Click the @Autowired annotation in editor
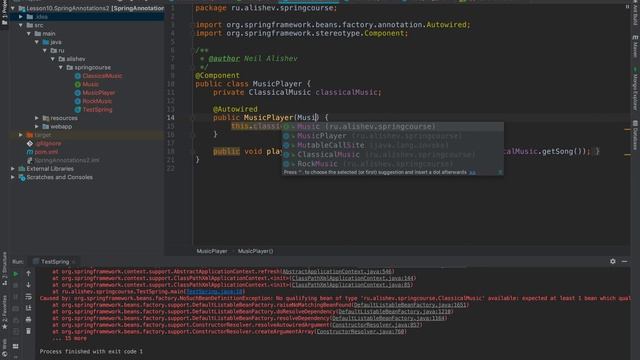 [x=235, y=109]
